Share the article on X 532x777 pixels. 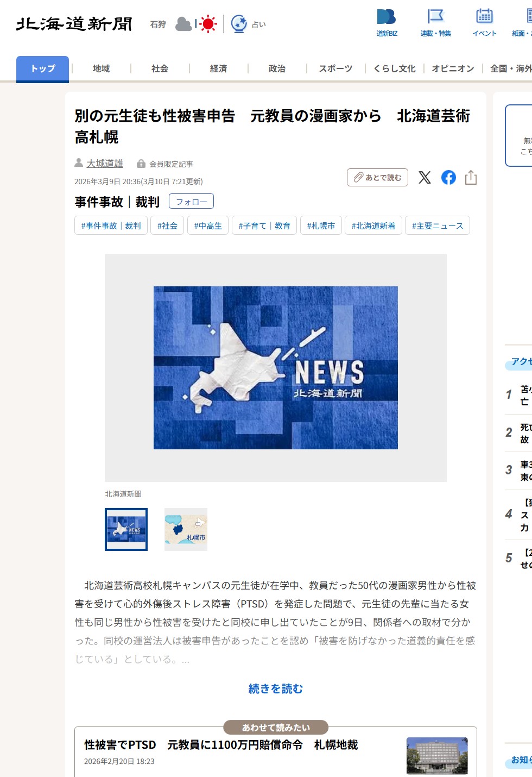click(x=425, y=178)
